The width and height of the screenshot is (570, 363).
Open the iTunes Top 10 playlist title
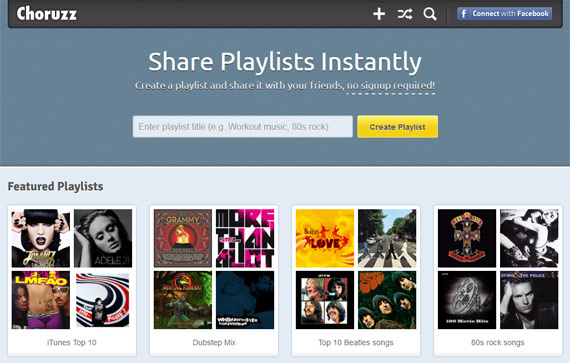[x=72, y=342]
